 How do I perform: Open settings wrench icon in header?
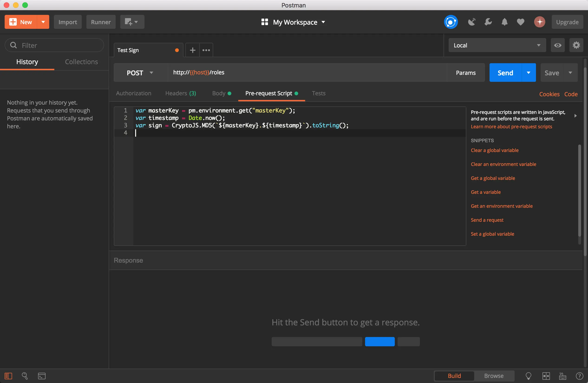pos(488,22)
